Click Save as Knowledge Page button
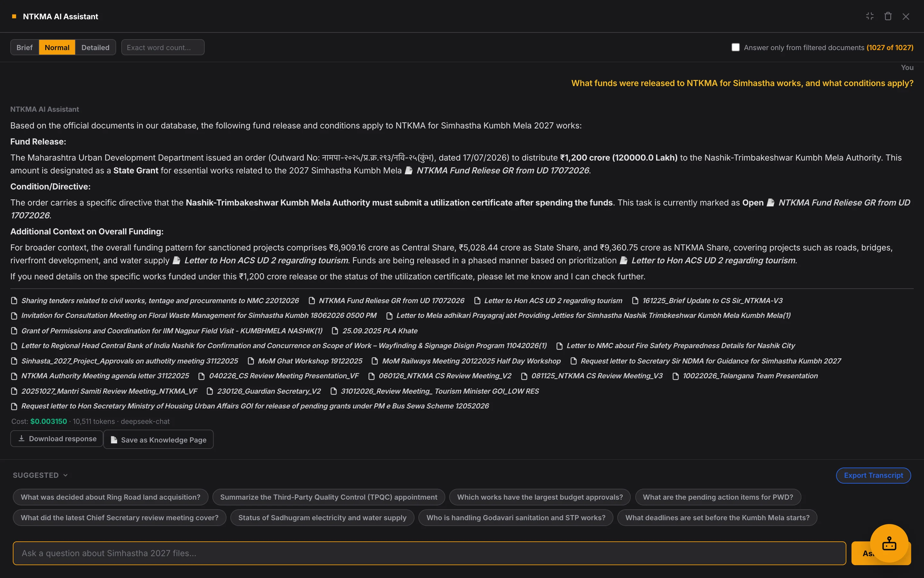 pos(158,440)
